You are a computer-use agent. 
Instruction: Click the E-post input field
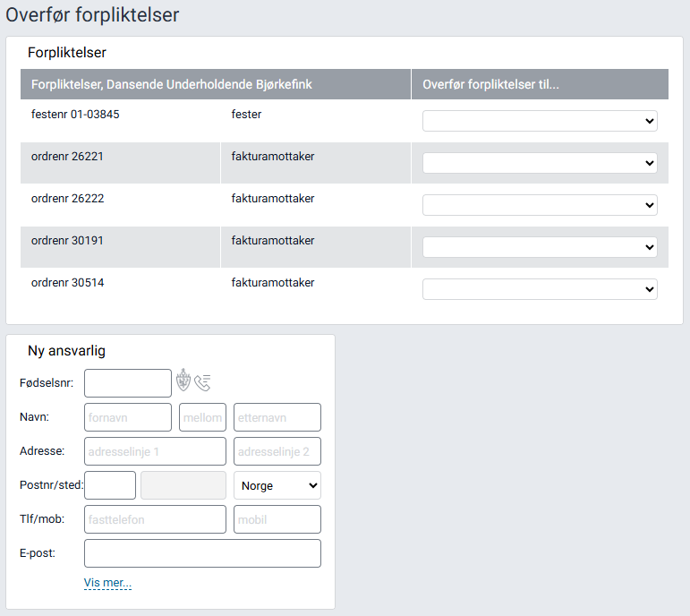pos(202,553)
